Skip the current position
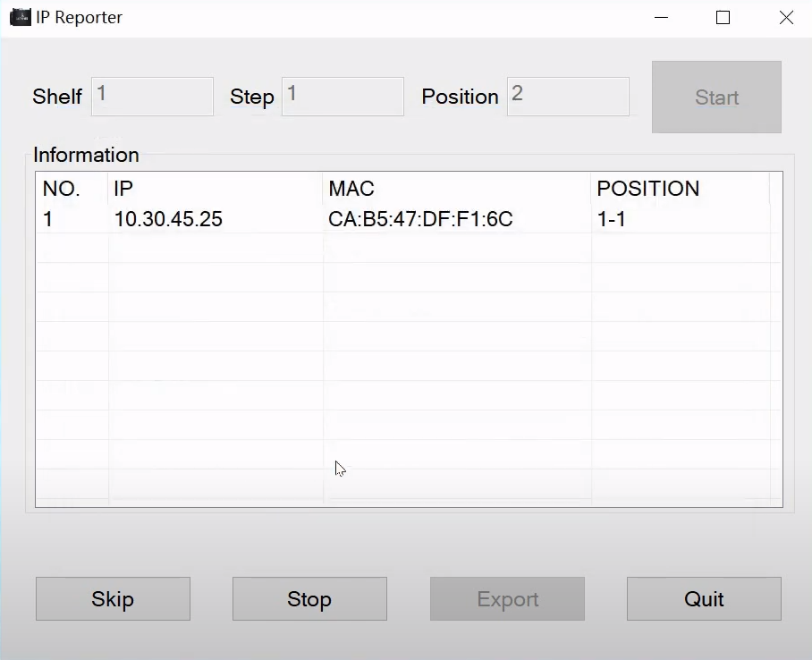The image size is (812, 660). click(113, 599)
